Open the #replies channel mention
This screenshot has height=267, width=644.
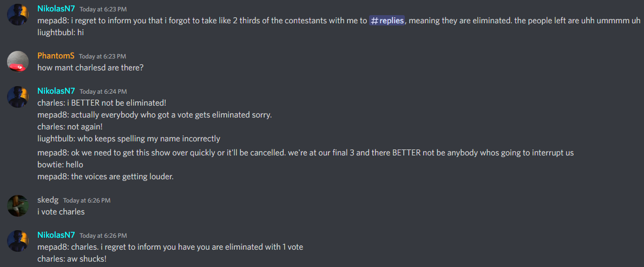click(x=387, y=21)
